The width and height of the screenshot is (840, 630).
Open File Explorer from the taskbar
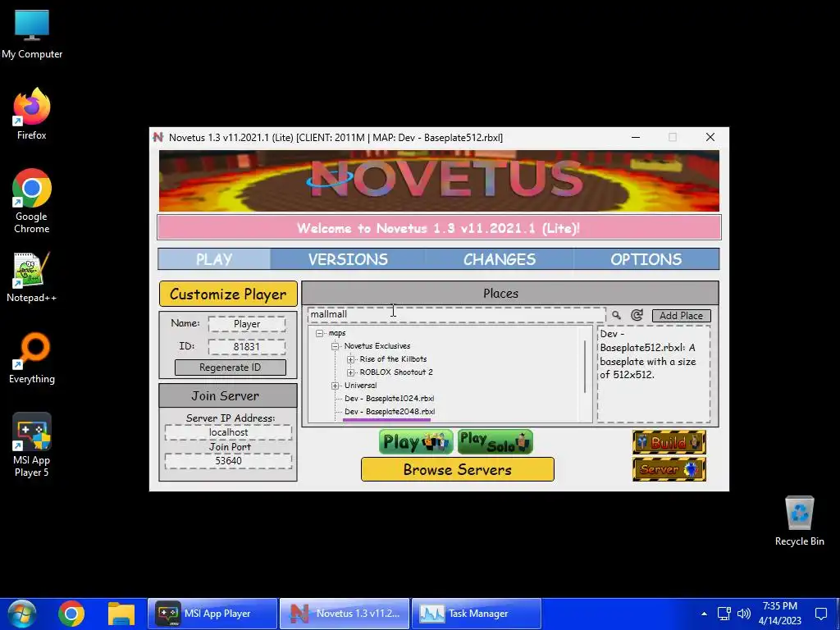[121, 614]
